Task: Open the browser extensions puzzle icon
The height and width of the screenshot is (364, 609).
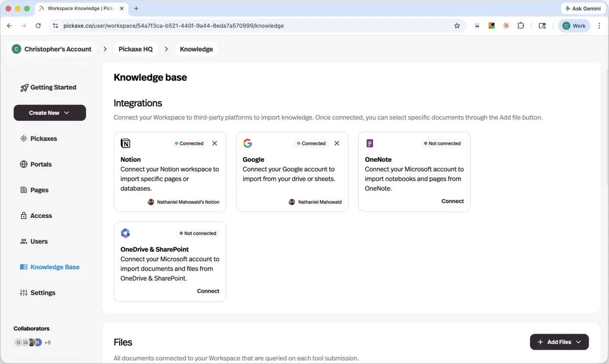Action: click(x=521, y=26)
